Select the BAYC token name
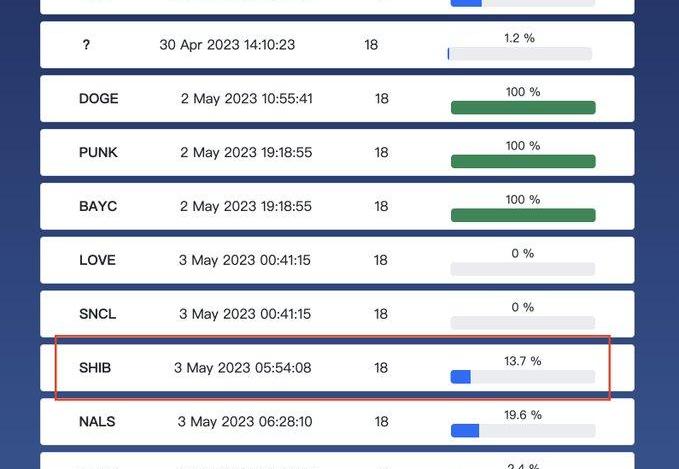The height and width of the screenshot is (469, 679). tap(98, 206)
